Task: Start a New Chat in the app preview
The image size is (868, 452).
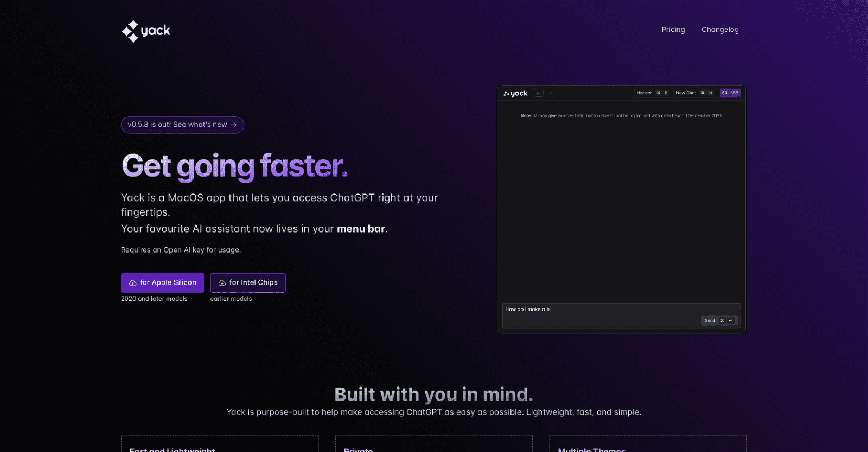Action: [694, 93]
